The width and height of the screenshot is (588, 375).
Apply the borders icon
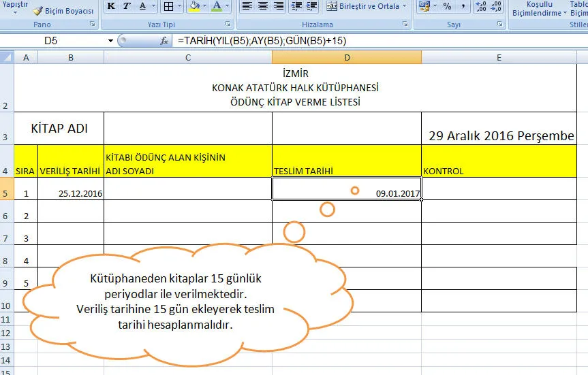[x=168, y=7]
